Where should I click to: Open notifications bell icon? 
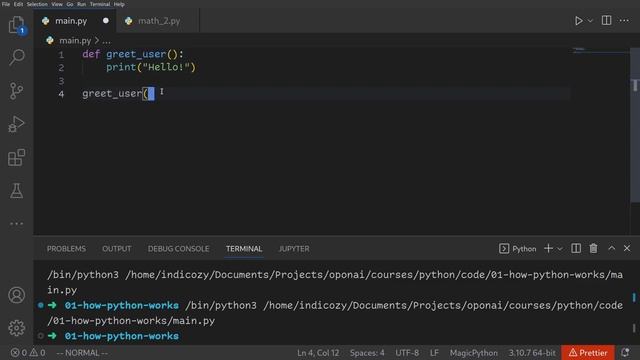(625, 353)
